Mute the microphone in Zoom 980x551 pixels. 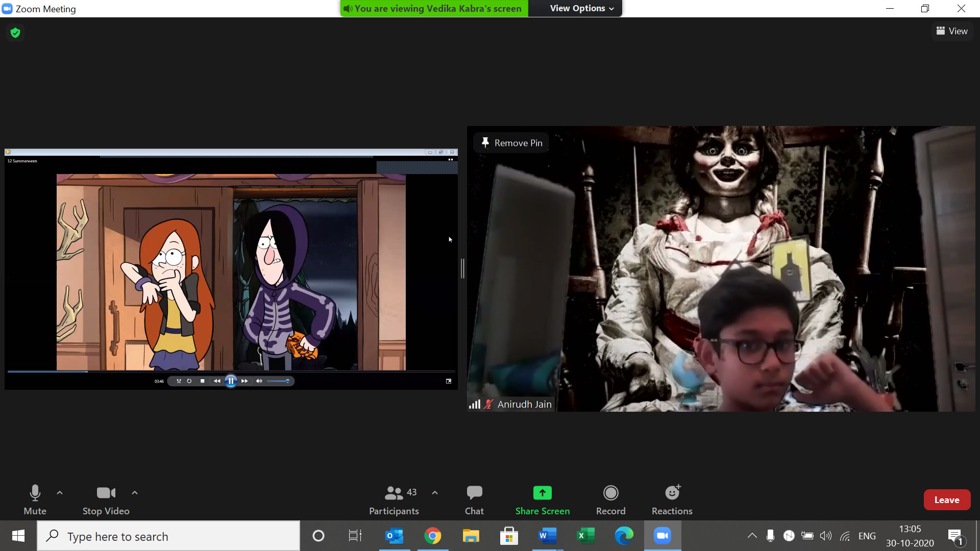[x=35, y=499]
